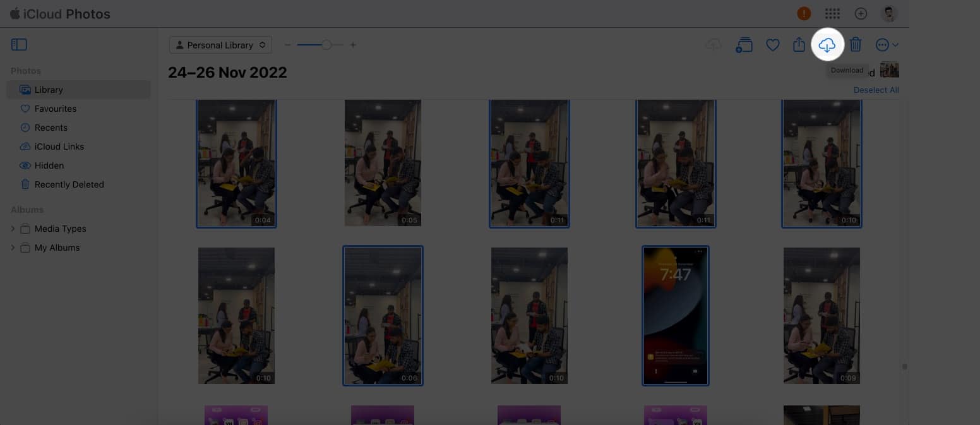Click the Photos section header
This screenshot has height=425, width=980.
(26, 71)
